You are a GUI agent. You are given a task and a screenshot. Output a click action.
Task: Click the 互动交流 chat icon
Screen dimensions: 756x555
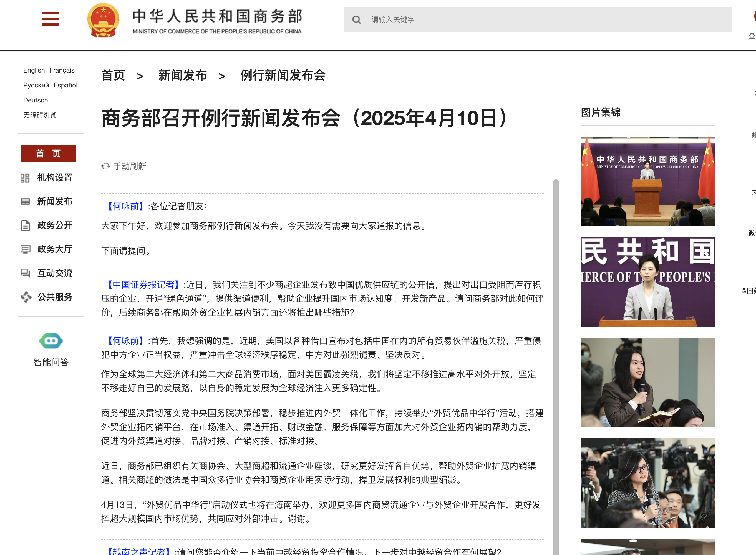[x=25, y=273]
